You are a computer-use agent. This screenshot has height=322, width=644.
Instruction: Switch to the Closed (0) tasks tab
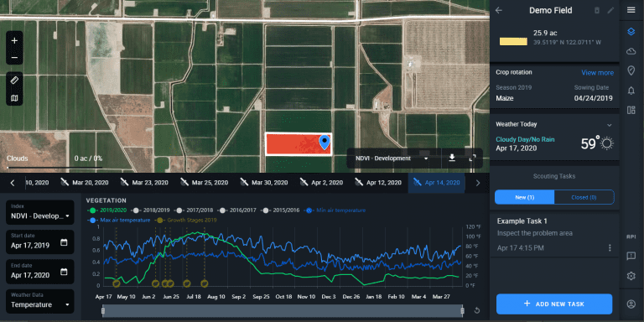584,197
